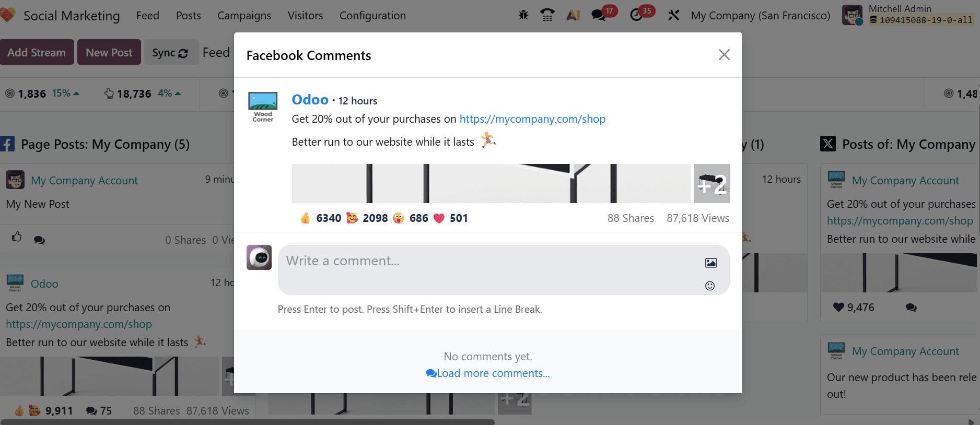Click the Sync refresh button

171,52
